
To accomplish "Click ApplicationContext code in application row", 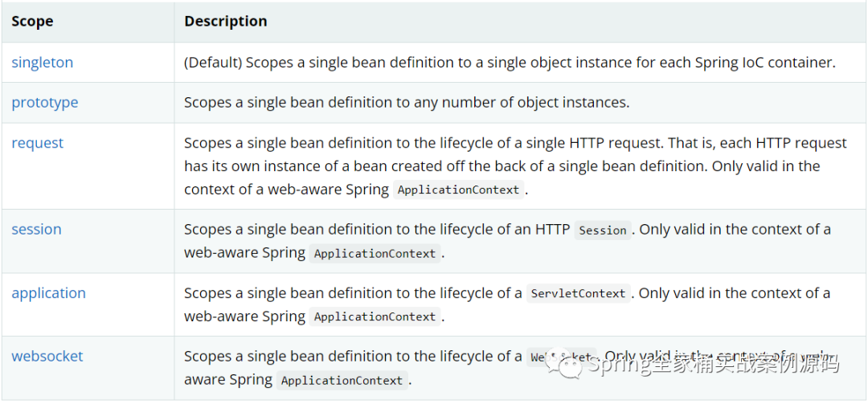I will coord(375,317).
